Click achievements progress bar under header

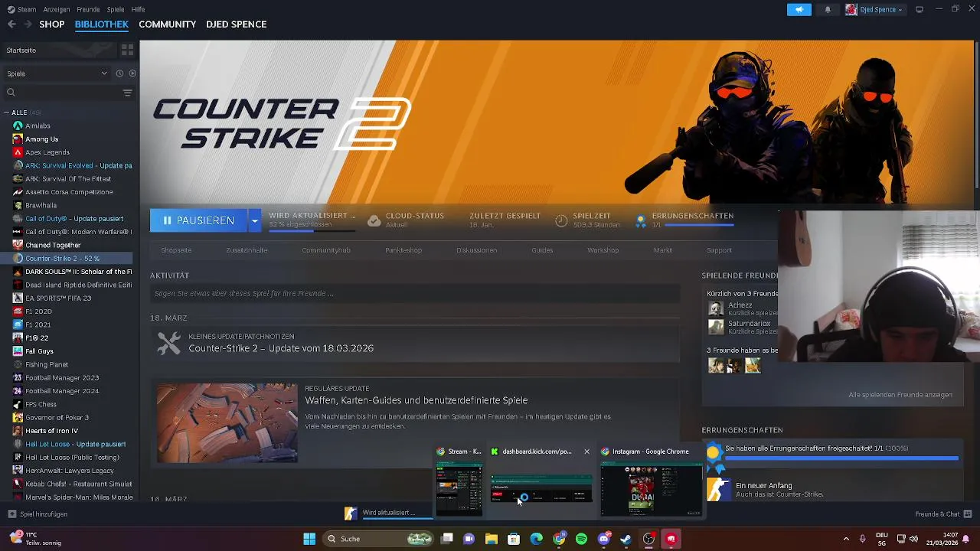(x=699, y=226)
